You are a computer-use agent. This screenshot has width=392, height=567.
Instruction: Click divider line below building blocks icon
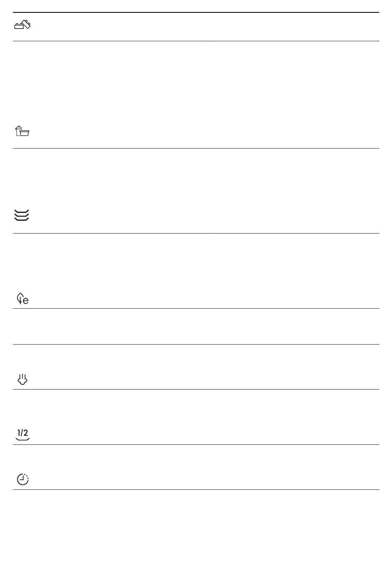[196, 41]
